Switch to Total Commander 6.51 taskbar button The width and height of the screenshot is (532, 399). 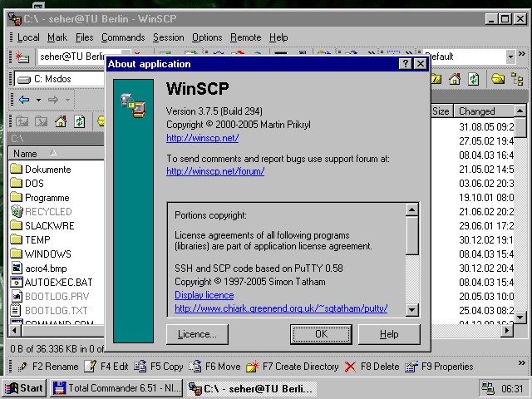point(116,388)
